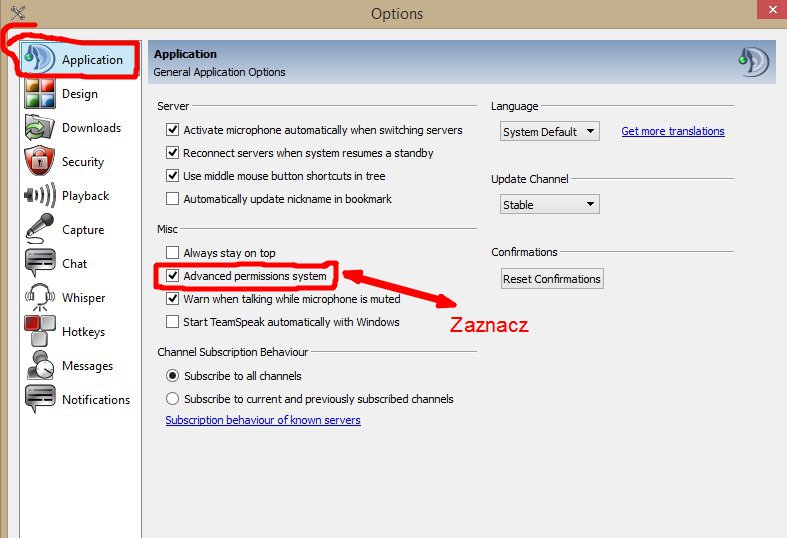Select the Application section label

tap(92, 60)
